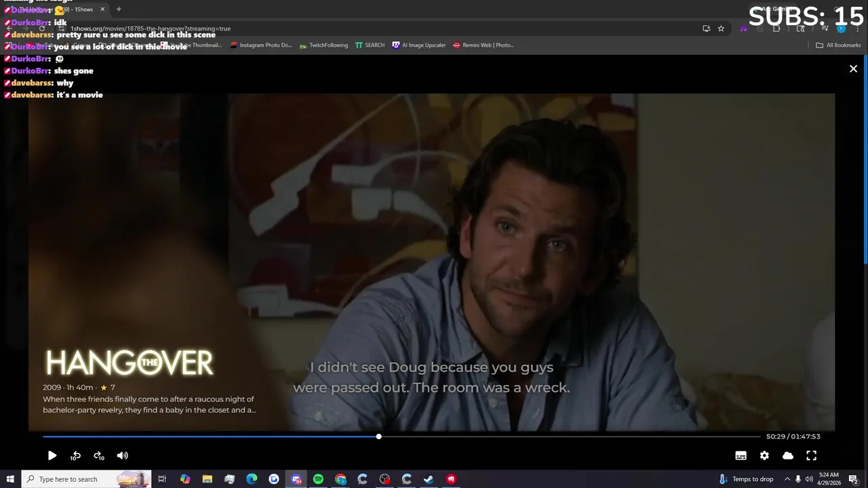Click the taskbar search box
Image resolution: width=868 pixels, height=488 pixels.
[x=86, y=479]
